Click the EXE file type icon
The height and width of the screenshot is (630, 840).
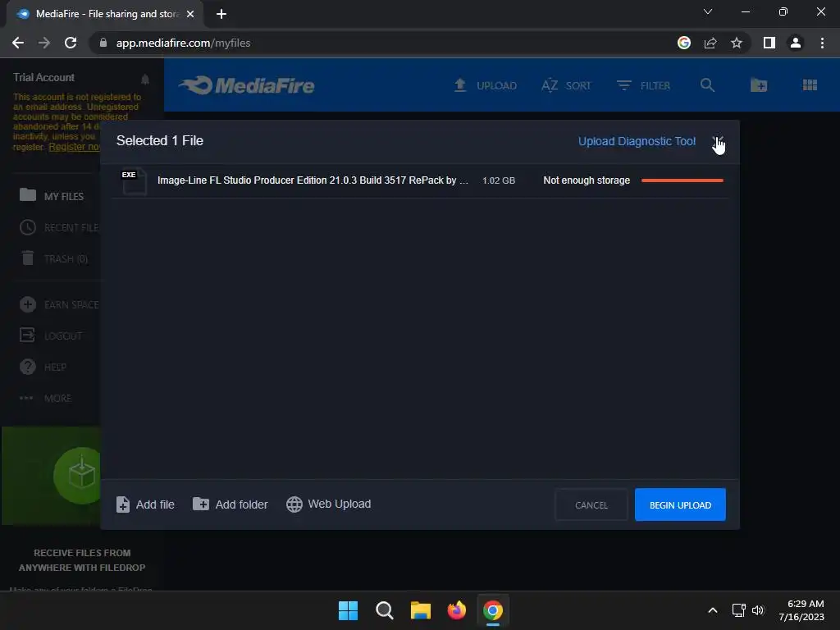pos(134,181)
